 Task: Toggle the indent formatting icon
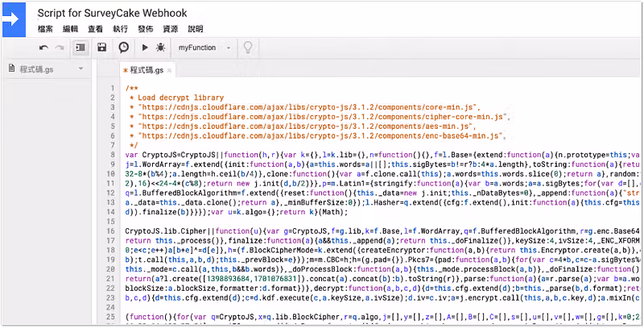80,48
